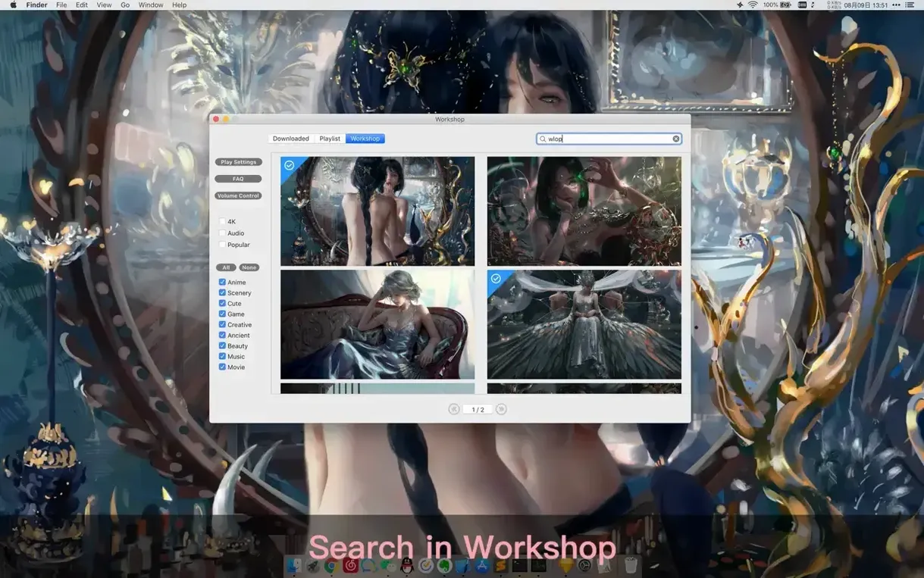
Task: Open Notification Center list icon
Action: point(910,5)
